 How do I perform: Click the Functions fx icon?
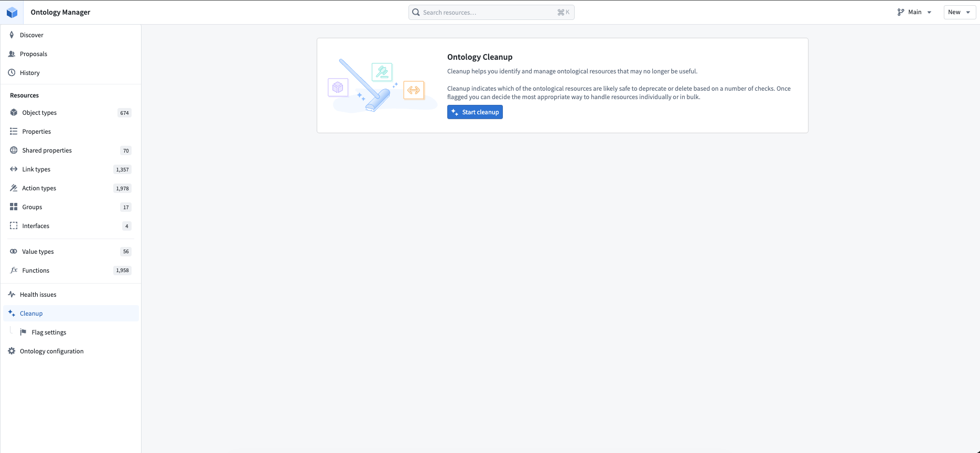14,271
